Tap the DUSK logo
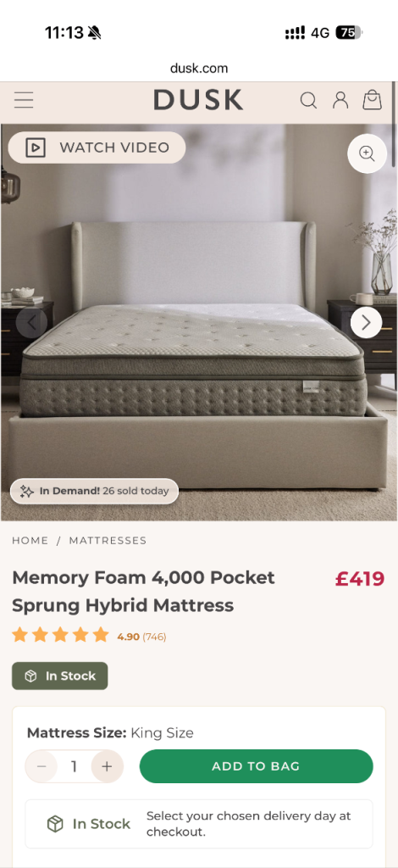The width and height of the screenshot is (398, 868). [x=198, y=100]
